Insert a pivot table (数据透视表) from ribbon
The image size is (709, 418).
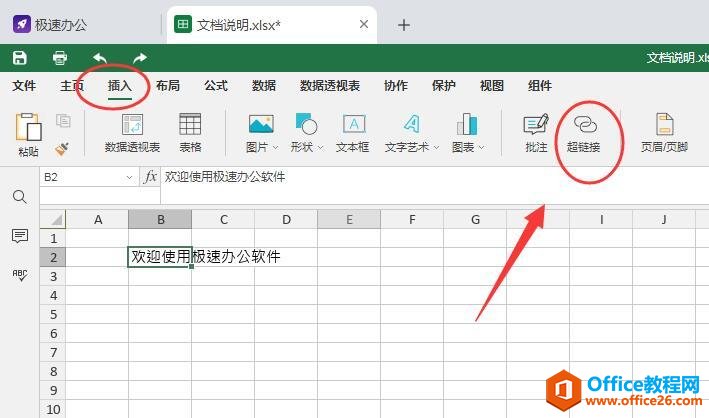tap(132, 133)
